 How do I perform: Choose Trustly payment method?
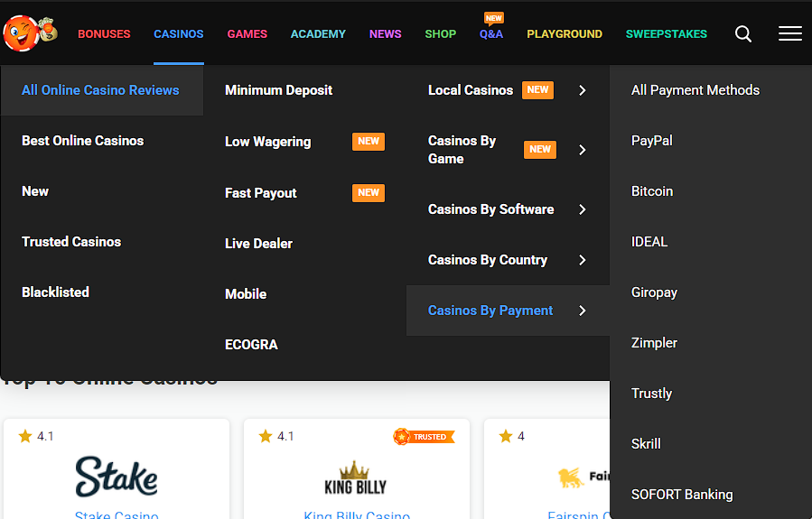pyautogui.click(x=651, y=394)
